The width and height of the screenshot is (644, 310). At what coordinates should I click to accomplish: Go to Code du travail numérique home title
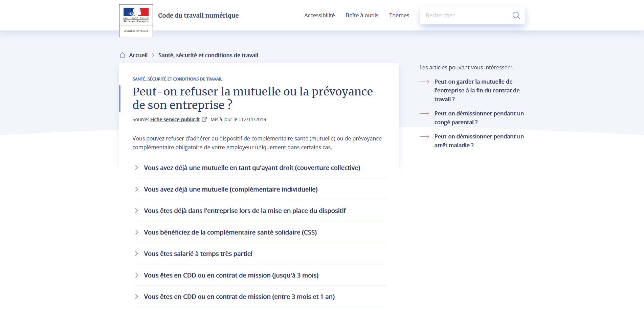tap(198, 15)
